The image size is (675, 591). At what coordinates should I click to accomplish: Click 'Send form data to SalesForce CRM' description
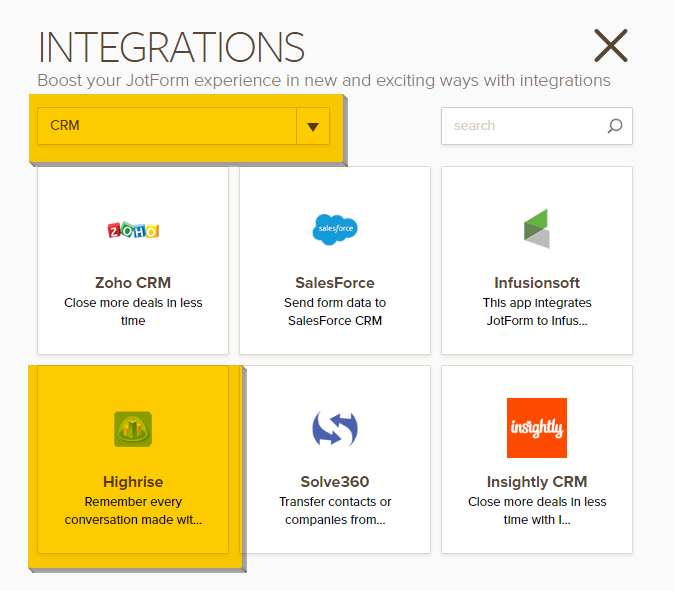point(335,312)
